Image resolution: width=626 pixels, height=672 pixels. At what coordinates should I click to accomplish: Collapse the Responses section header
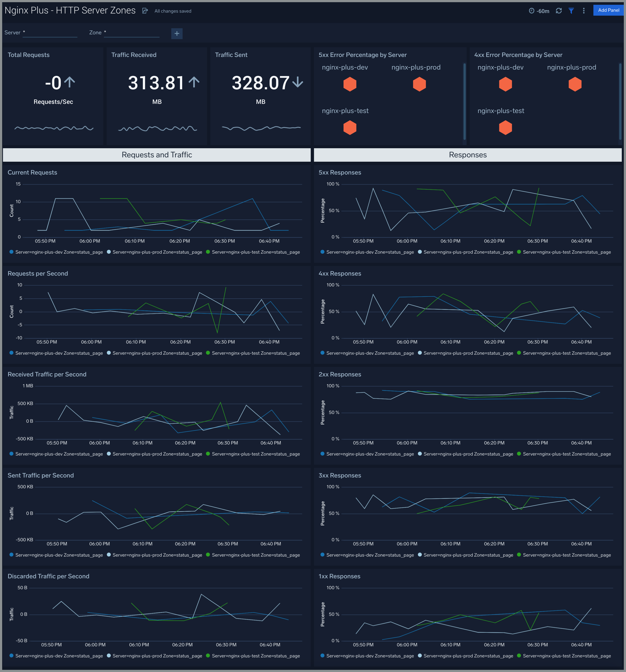click(468, 155)
